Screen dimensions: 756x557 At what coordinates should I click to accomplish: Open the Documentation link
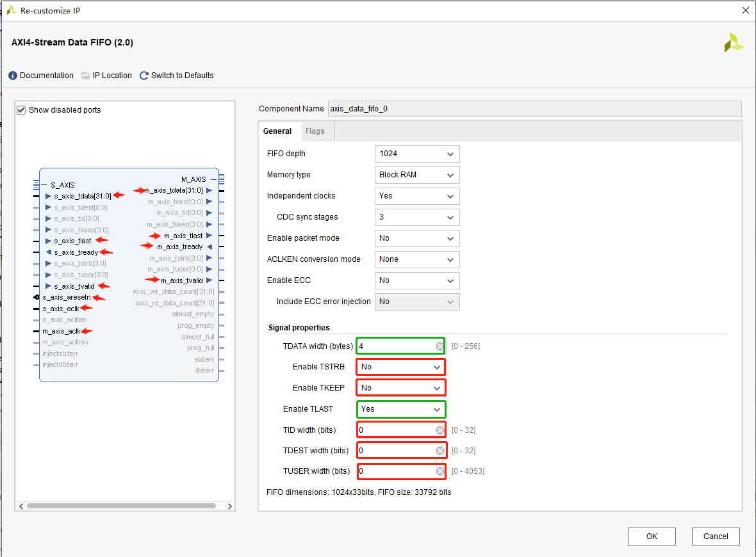click(47, 76)
